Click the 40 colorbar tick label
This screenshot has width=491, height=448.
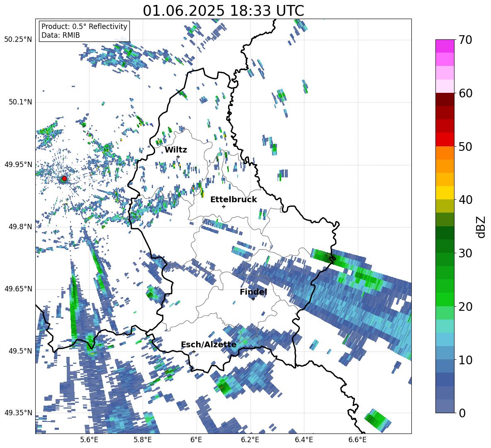(465, 200)
